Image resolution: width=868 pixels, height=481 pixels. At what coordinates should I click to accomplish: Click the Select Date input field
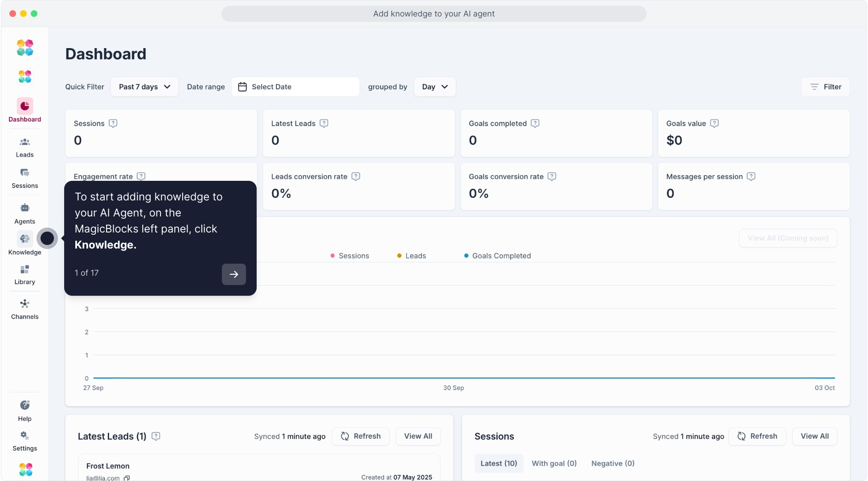click(x=295, y=87)
